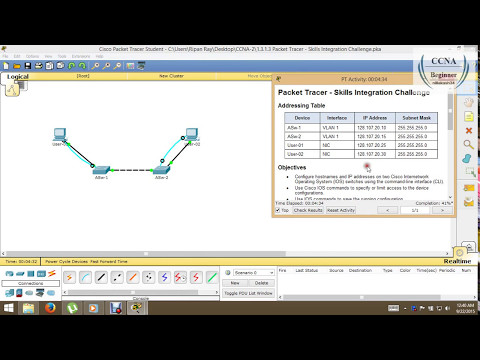
Task: Click the User-01 PC in the workspace
Action: tap(60, 135)
